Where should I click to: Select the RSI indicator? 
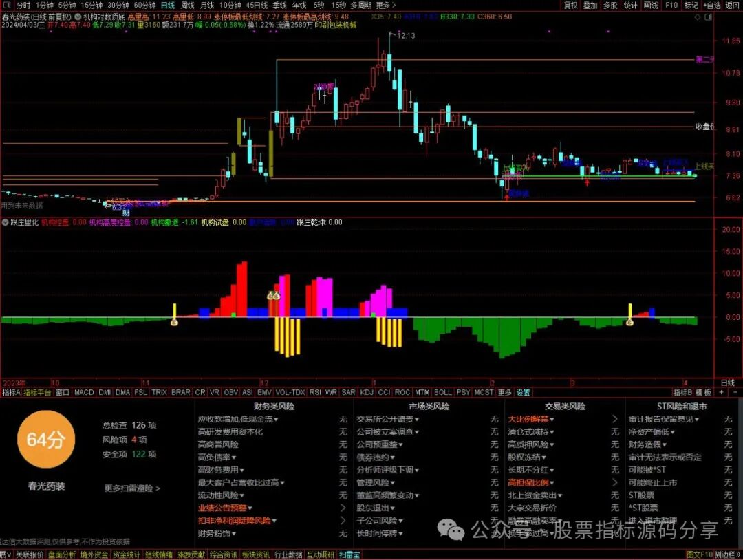tap(314, 392)
